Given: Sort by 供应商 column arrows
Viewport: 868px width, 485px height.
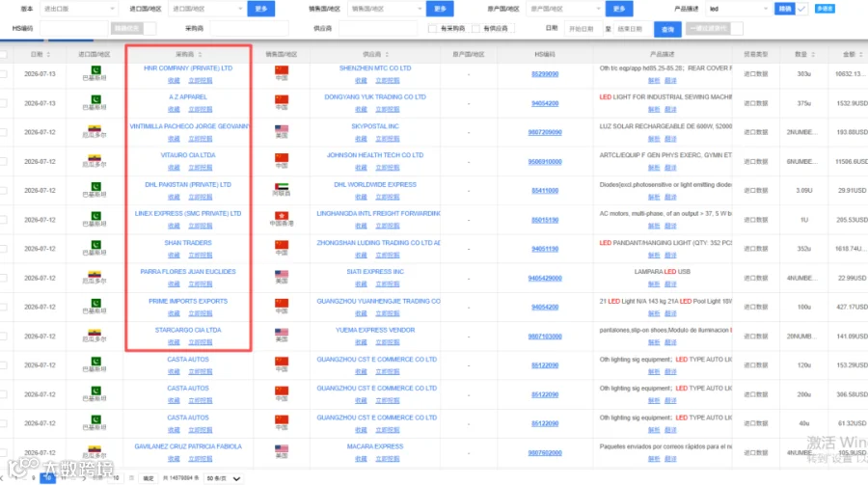Looking at the screenshot, I should [387, 54].
